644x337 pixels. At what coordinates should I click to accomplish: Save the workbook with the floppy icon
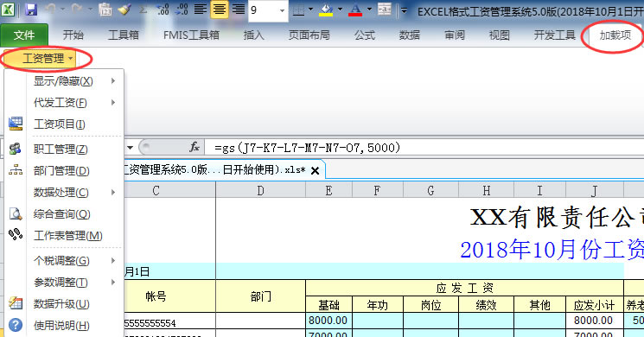click(31, 9)
